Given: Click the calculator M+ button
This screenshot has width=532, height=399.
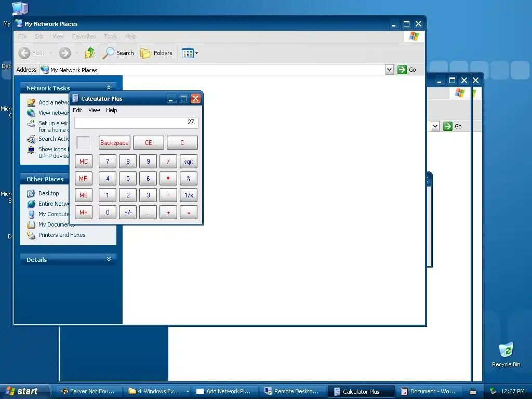Looking at the screenshot, I should (84, 212).
